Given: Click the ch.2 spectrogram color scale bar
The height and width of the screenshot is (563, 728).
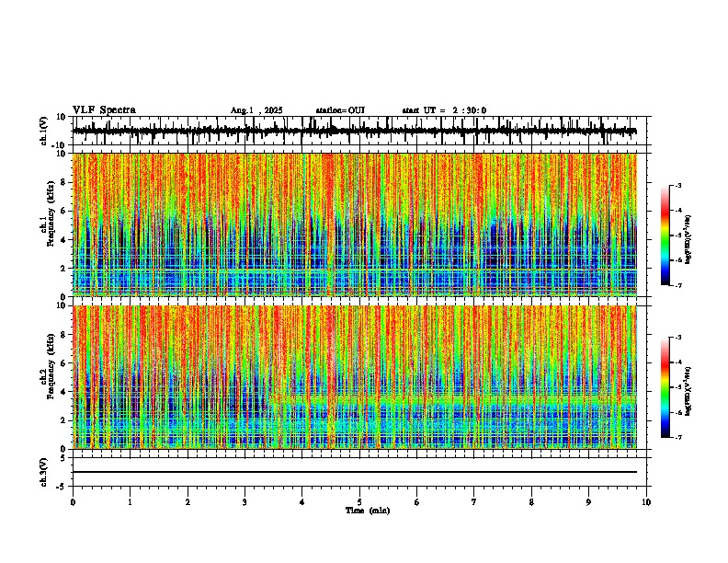Looking at the screenshot, I should click(665, 387).
